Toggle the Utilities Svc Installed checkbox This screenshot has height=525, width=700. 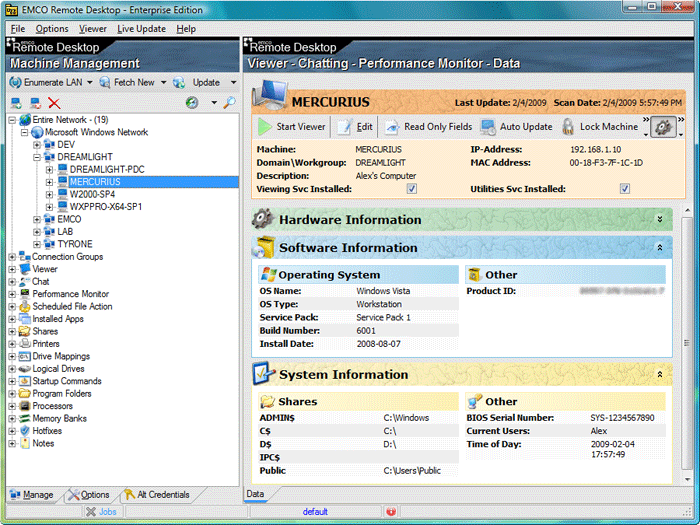(x=625, y=189)
